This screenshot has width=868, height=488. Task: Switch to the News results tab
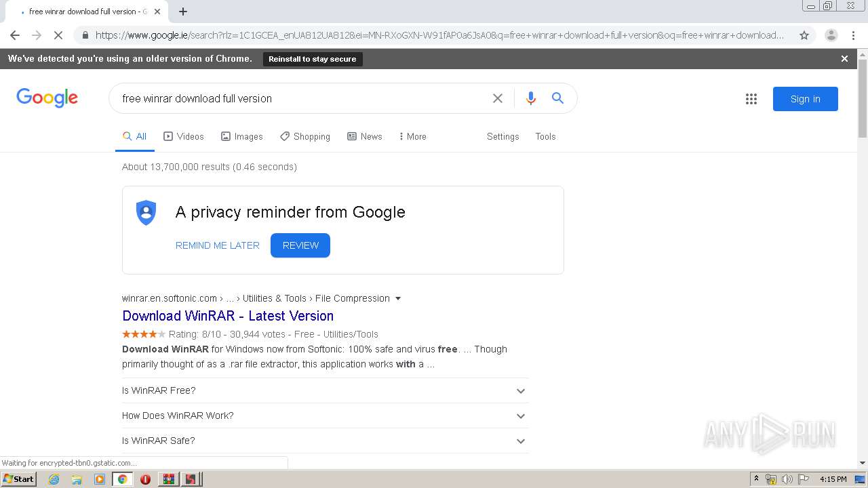(x=365, y=136)
